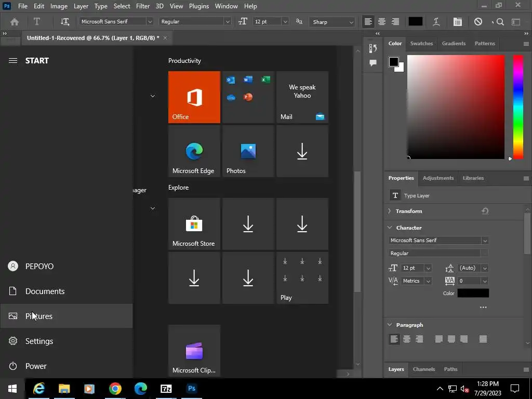This screenshot has height=399, width=532.
Task: Open the Layer menu
Action: tap(81, 6)
